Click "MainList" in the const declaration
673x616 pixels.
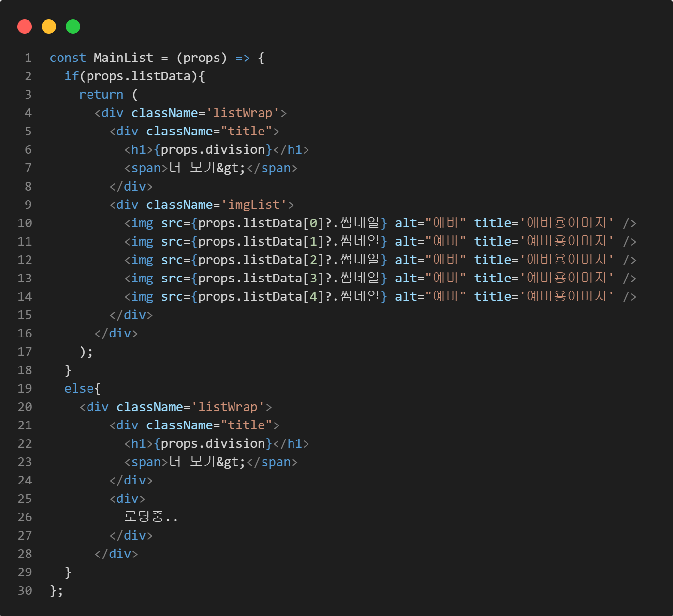[123, 58]
